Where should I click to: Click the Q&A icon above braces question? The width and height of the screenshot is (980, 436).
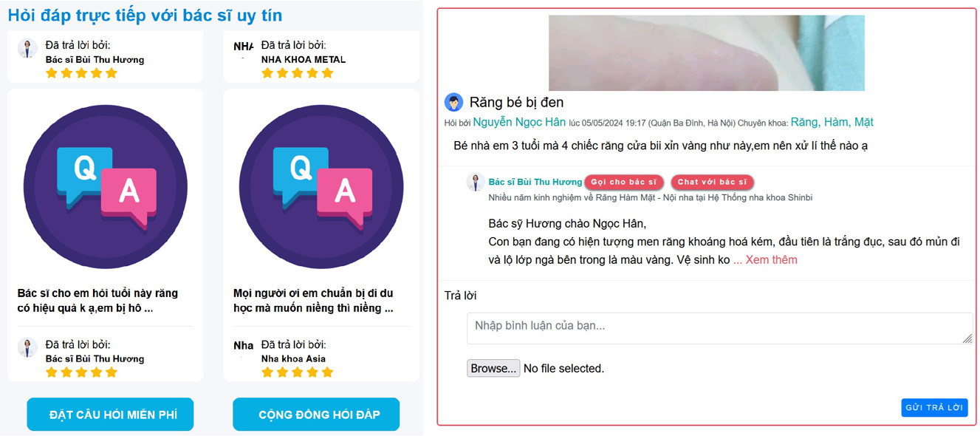point(106,186)
